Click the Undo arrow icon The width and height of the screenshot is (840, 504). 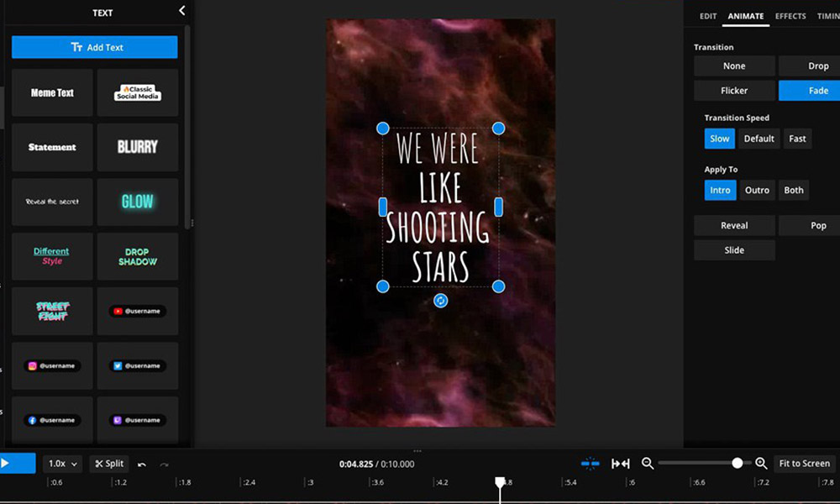[x=141, y=464]
